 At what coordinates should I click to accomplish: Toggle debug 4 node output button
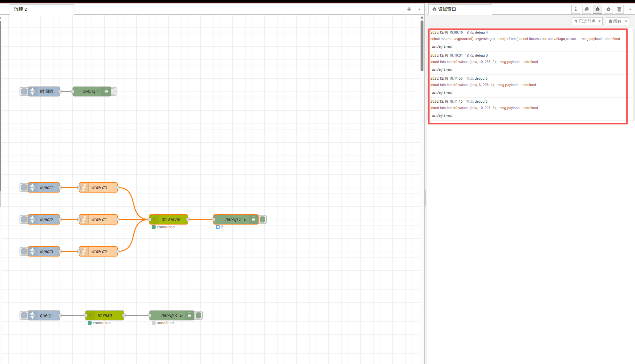click(x=198, y=315)
